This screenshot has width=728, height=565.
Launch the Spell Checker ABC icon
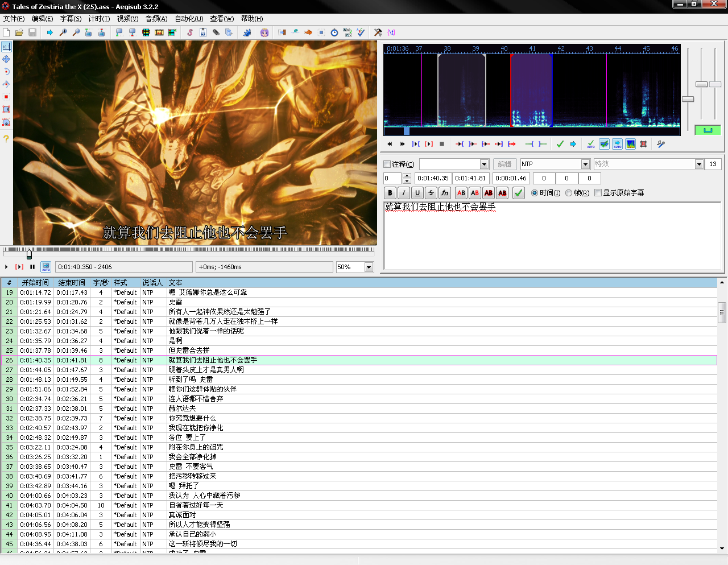pyautogui.click(x=361, y=32)
